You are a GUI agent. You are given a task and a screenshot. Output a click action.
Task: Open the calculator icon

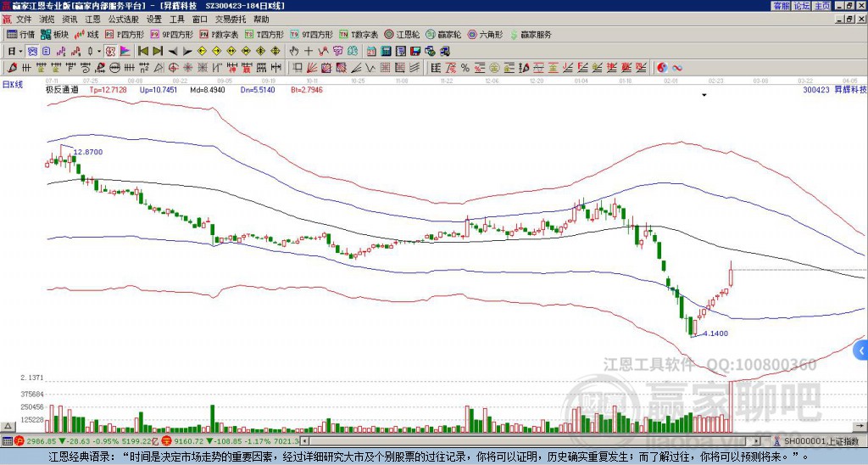pos(387,52)
